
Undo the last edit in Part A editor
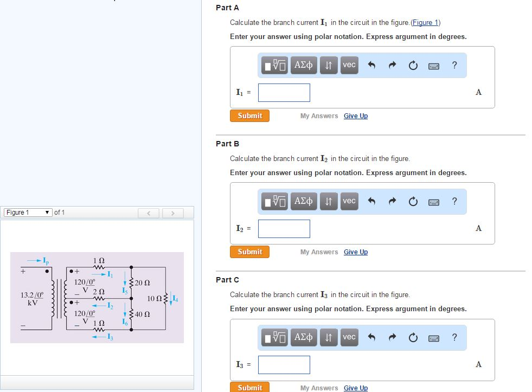coord(371,65)
